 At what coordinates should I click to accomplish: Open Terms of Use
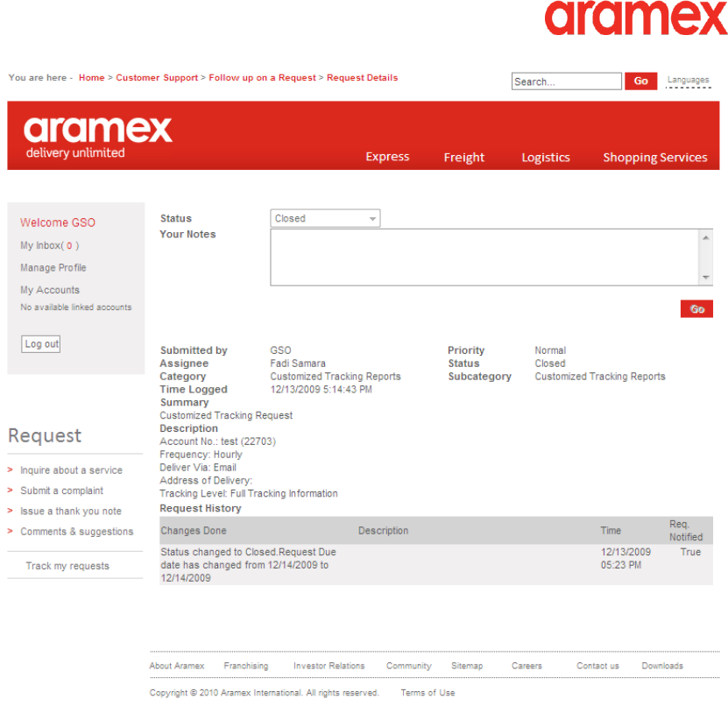(x=428, y=693)
